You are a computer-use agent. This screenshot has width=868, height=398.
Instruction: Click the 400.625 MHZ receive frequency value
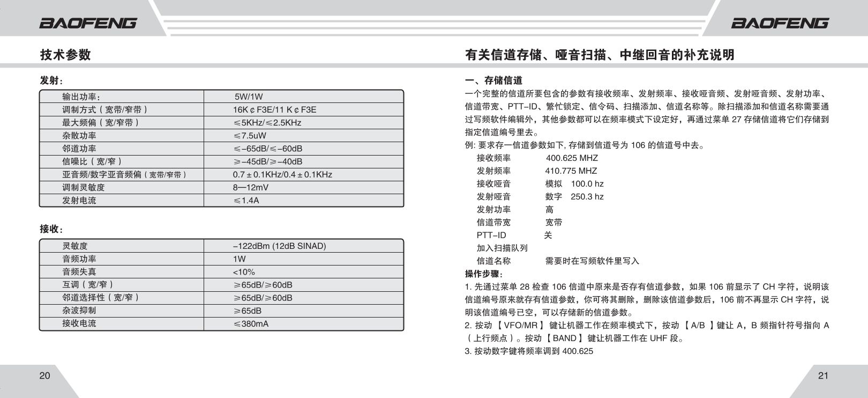pos(572,158)
